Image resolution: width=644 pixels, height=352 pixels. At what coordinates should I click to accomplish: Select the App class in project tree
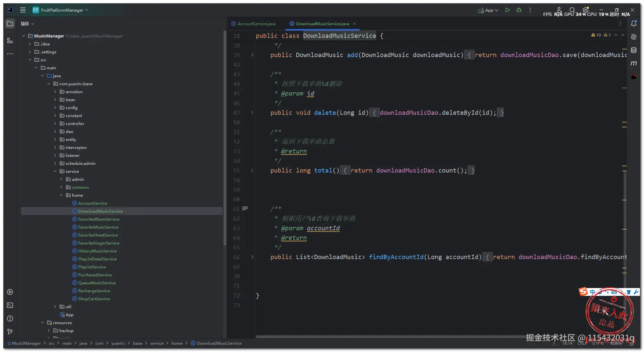tap(122, 315)
